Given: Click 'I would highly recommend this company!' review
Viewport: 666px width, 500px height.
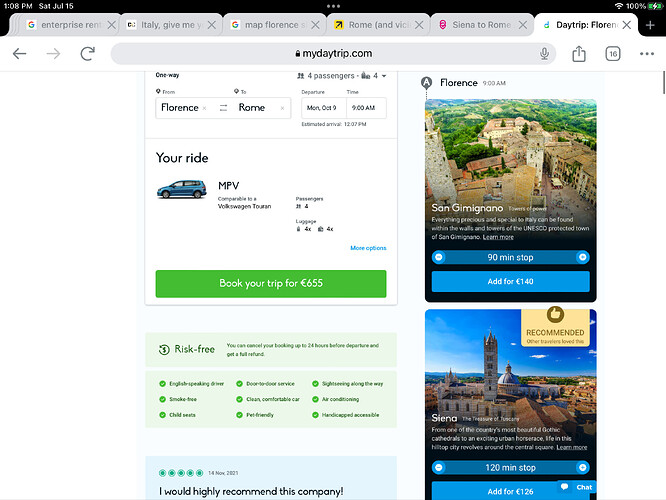Looking at the screenshot, I should point(251,491).
